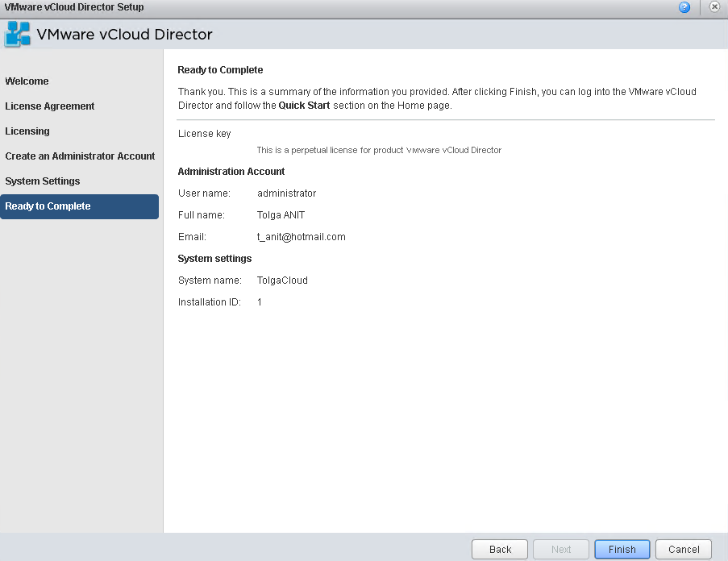The width and height of the screenshot is (728, 561).
Task: Open the blue help question mark icon
Action: coord(684,7)
